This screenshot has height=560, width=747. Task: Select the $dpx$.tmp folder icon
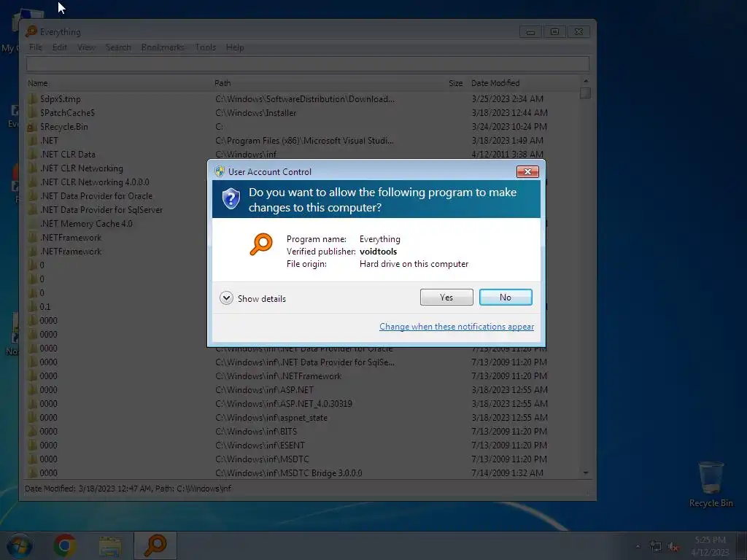[32, 99]
